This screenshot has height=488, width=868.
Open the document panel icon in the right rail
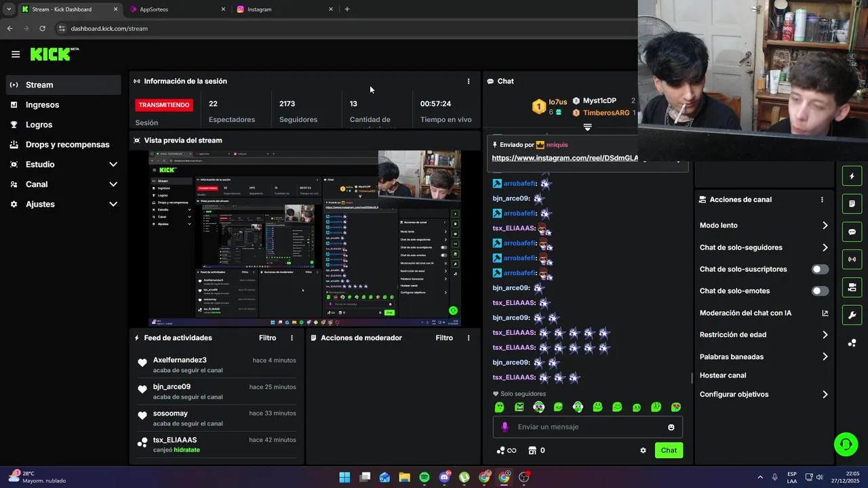point(852,204)
